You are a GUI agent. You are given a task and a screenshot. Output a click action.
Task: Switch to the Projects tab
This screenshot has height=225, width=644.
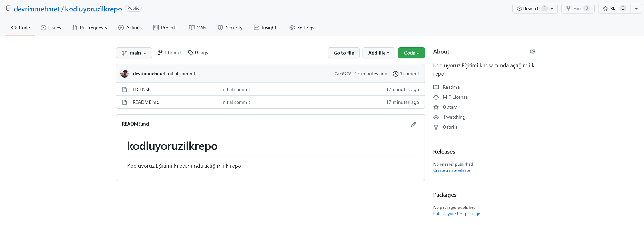coord(165,28)
